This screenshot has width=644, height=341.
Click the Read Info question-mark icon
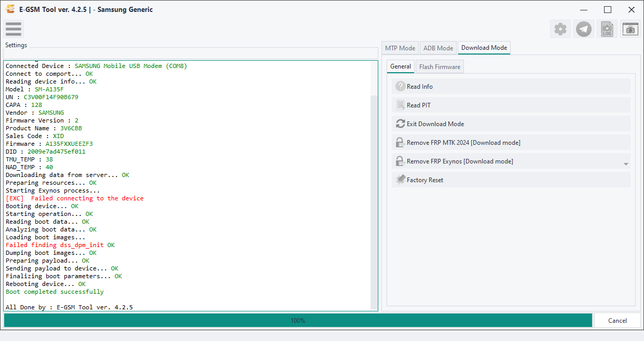pyautogui.click(x=400, y=87)
